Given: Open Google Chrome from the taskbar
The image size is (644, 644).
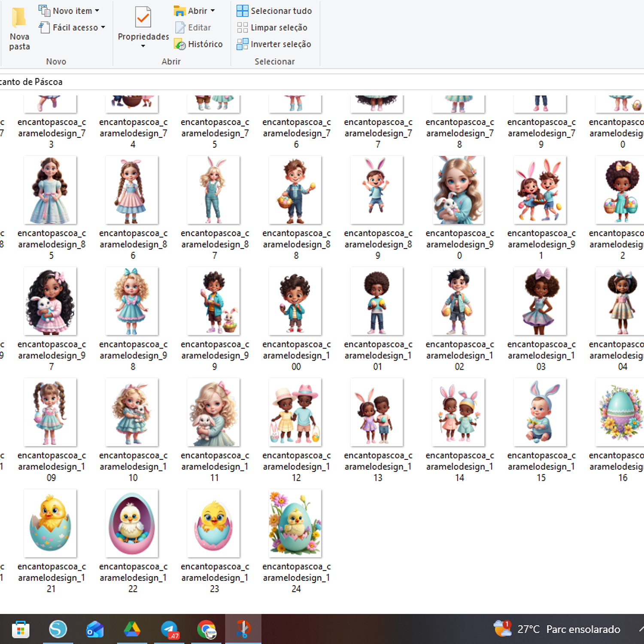Looking at the screenshot, I should (207, 629).
